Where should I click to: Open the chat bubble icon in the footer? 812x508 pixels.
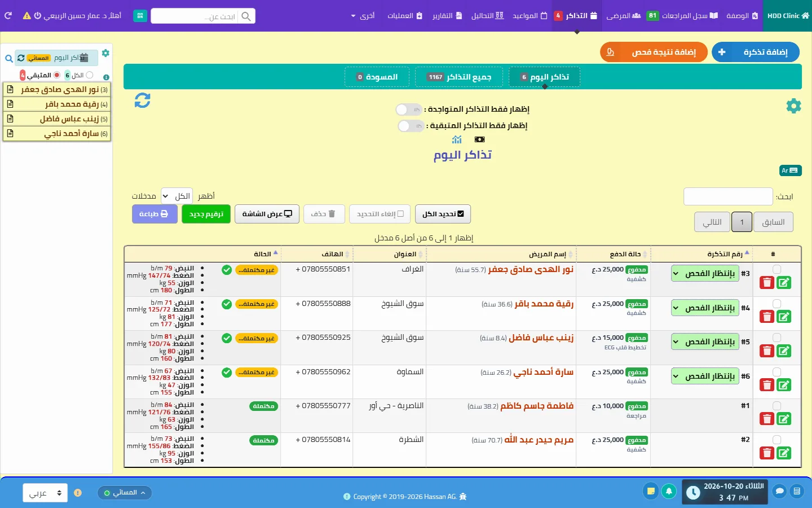pyautogui.click(x=779, y=491)
